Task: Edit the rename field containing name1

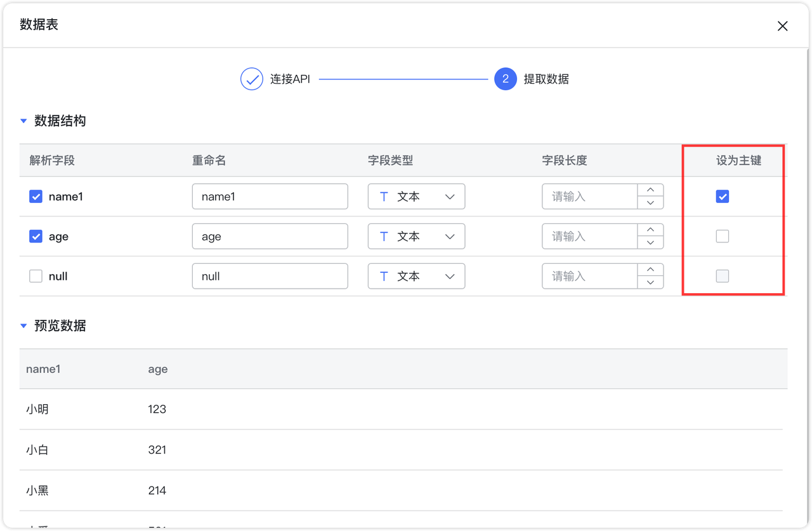Action: coord(270,197)
